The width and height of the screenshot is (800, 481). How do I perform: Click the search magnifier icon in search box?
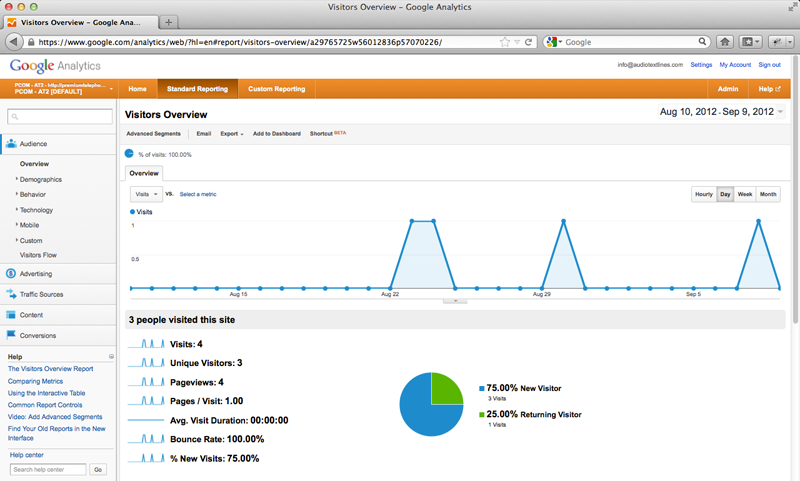[702, 41]
